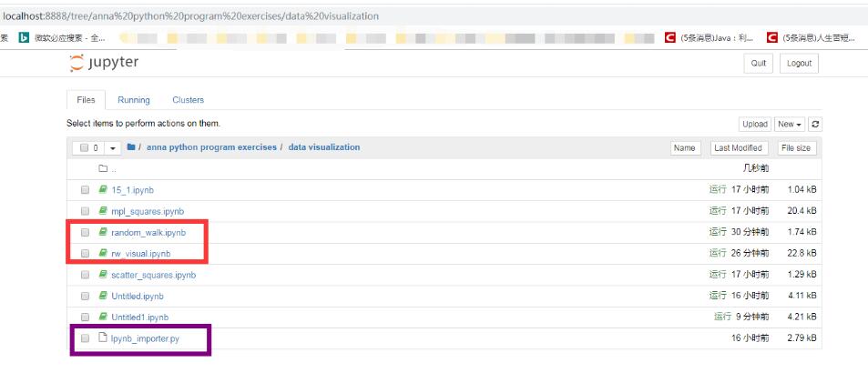Click the '9 分钟前' modified time
This screenshot has width=868, height=383.
click(x=751, y=317)
